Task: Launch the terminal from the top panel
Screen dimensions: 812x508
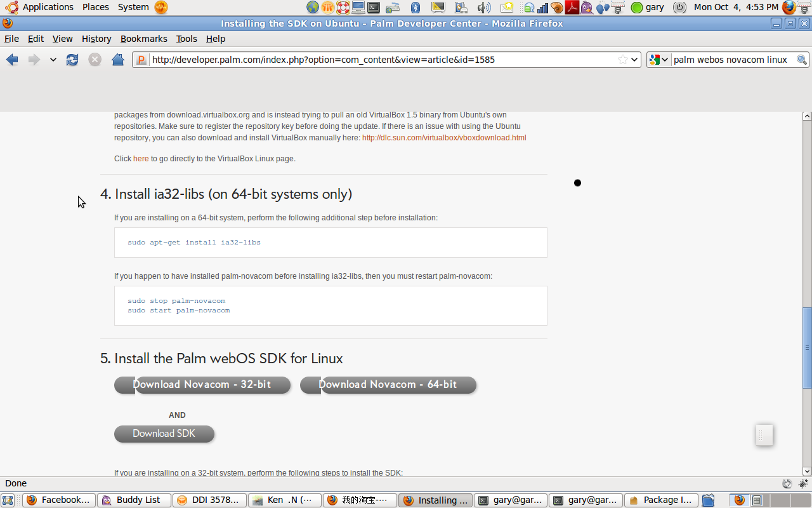Action: 374,8
